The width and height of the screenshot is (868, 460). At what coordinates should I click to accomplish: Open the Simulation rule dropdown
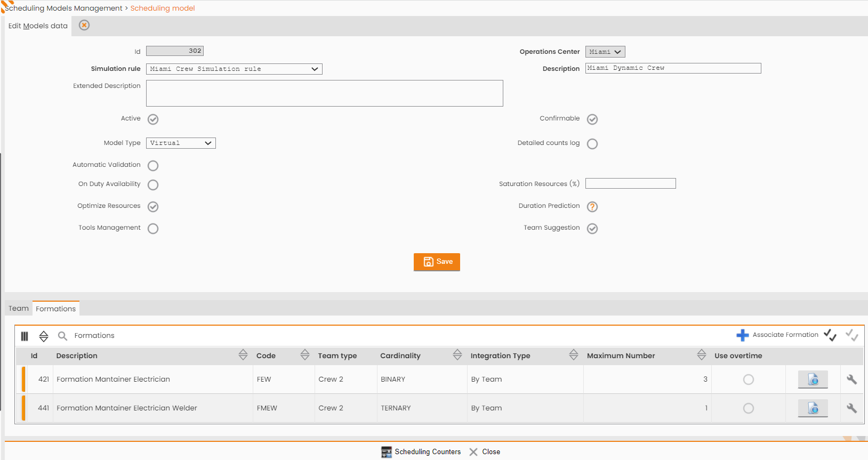(234, 69)
